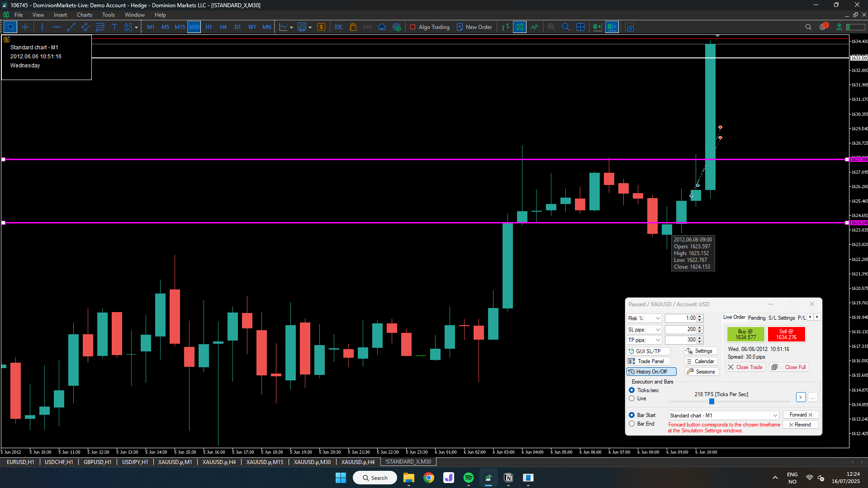The height and width of the screenshot is (488, 868).
Task: Show next simulator tabs with right arrow
Action: [x=817, y=317]
